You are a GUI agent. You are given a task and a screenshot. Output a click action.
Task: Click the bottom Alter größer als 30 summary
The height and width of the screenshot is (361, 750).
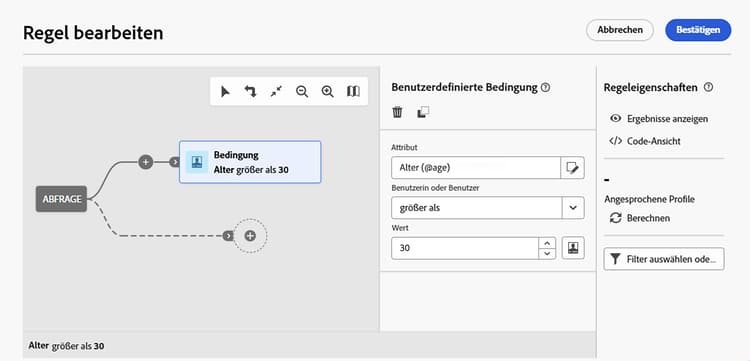pos(66,345)
